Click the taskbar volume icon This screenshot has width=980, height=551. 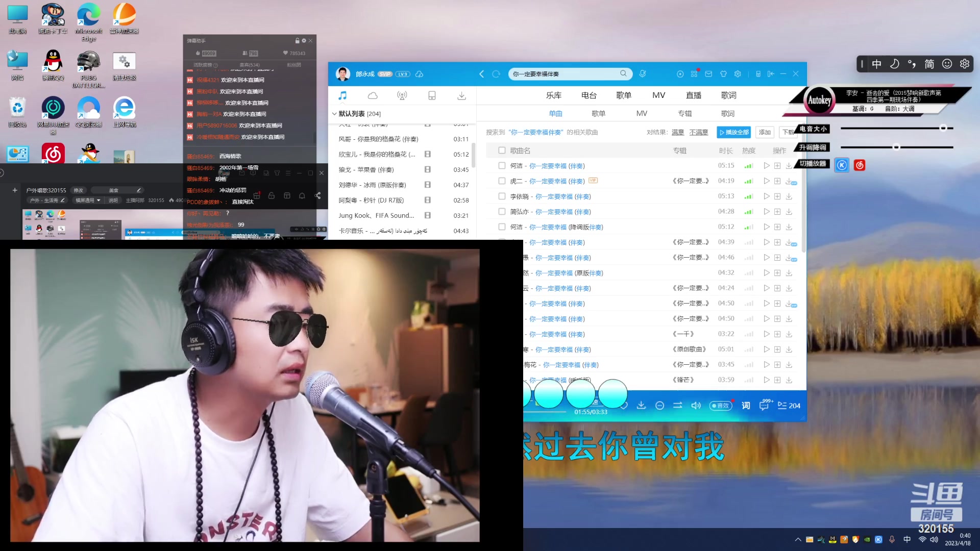click(x=934, y=539)
